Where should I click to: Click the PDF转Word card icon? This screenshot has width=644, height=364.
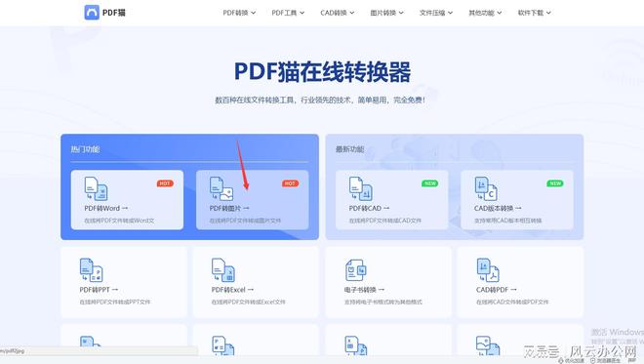point(96,188)
